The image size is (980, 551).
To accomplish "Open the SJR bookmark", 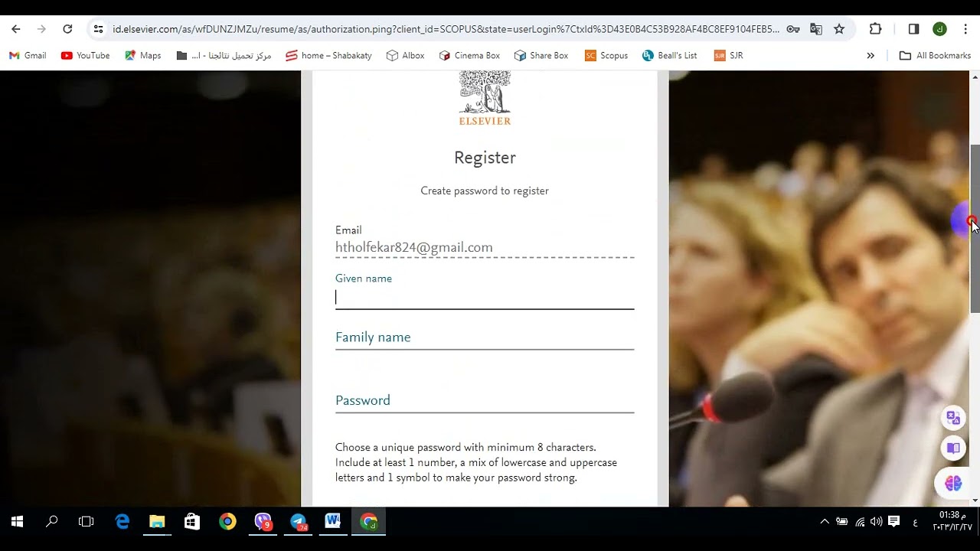I will pyautogui.click(x=729, y=55).
